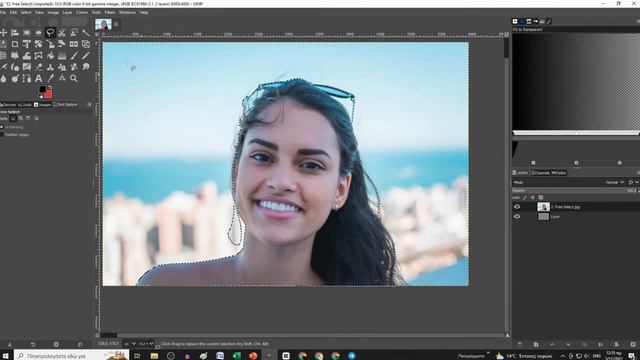The width and height of the screenshot is (640, 360).
Task: Open the Tool Options panel configure menu
Action: click(x=89, y=104)
